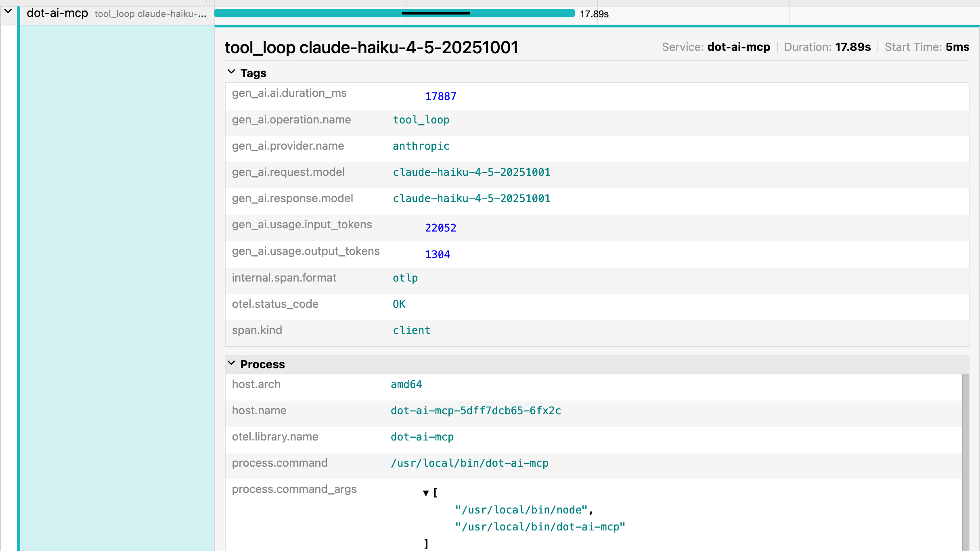The height and width of the screenshot is (551, 980).
Task: Click the process.command path value
Action: pos(469,463)
